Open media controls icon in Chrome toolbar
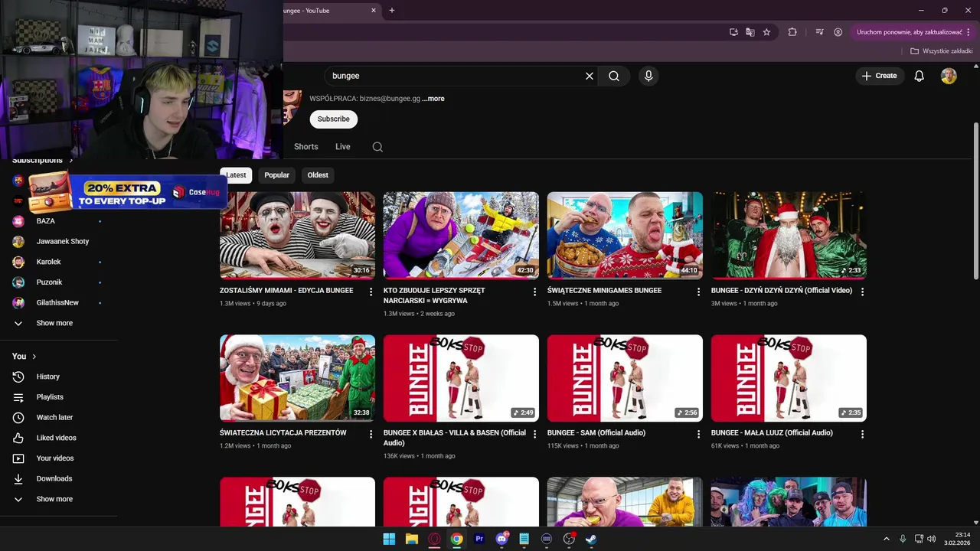Image resolution: width=980 pixels, height=551 pixels. 819,32
